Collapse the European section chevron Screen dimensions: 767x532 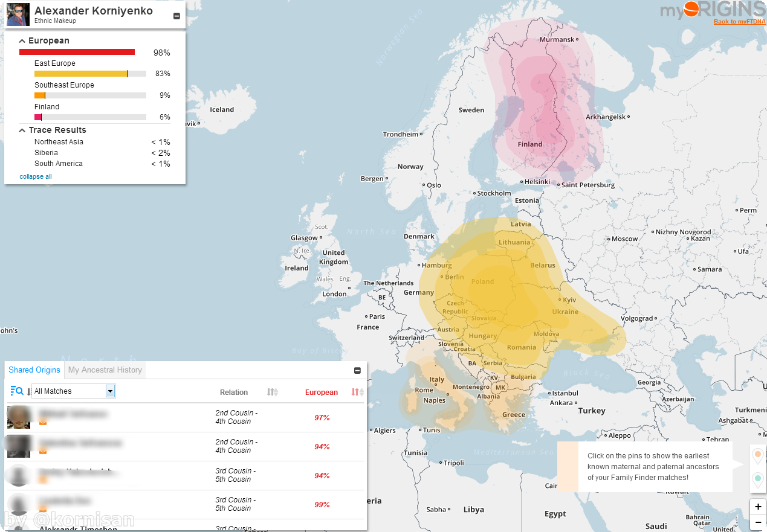22,41
